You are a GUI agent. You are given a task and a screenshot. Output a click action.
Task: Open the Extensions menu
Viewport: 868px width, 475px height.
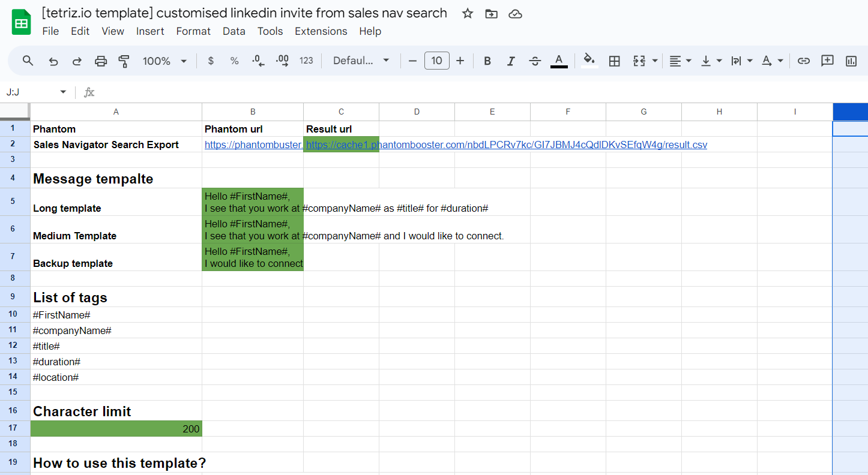click(321, 31)
